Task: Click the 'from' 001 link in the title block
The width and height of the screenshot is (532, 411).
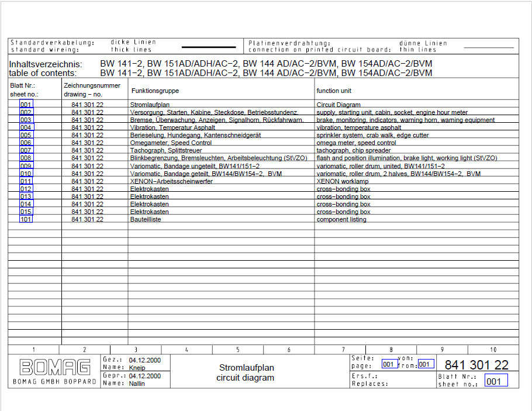Action: (426, 364)
